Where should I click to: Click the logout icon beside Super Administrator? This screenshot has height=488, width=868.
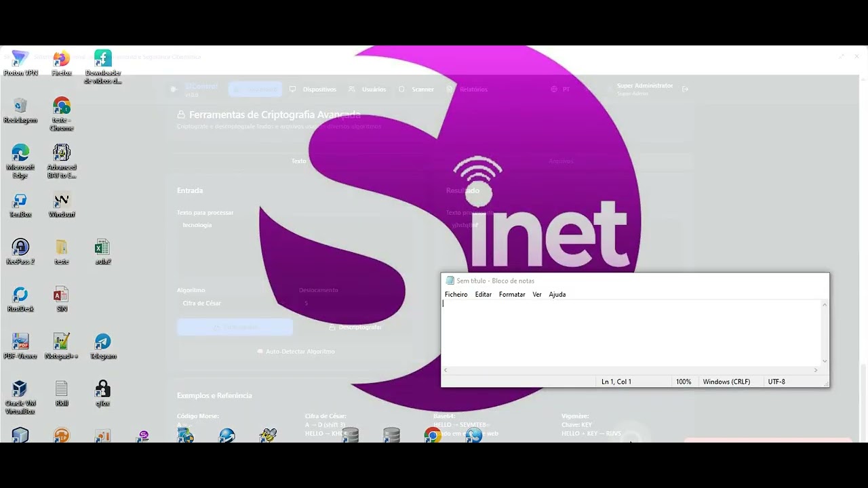(x=685, y=89)
